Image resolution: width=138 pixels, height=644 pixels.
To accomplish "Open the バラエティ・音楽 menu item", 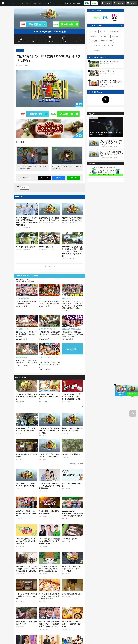I will click(x=35, y=3).
